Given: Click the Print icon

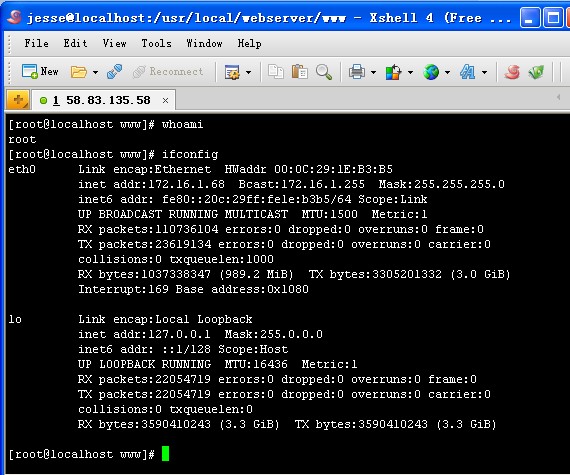Looking at the screenshot, I should point(357,72).
